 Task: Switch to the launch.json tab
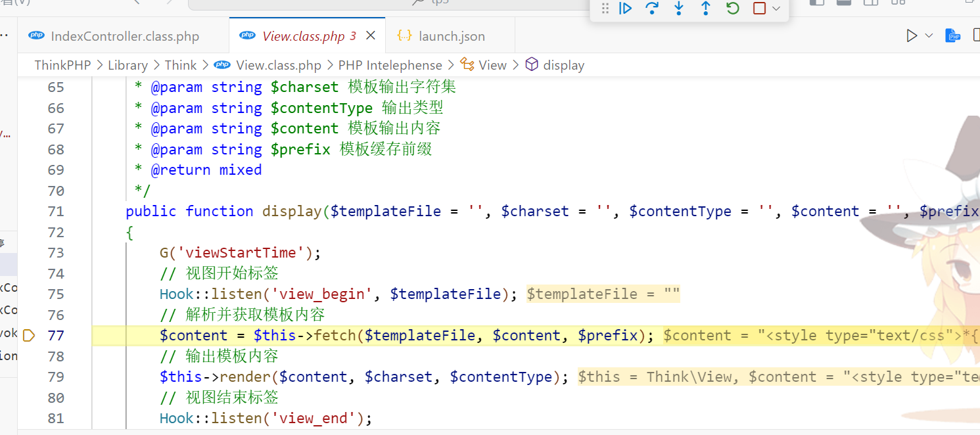[450, 35]
